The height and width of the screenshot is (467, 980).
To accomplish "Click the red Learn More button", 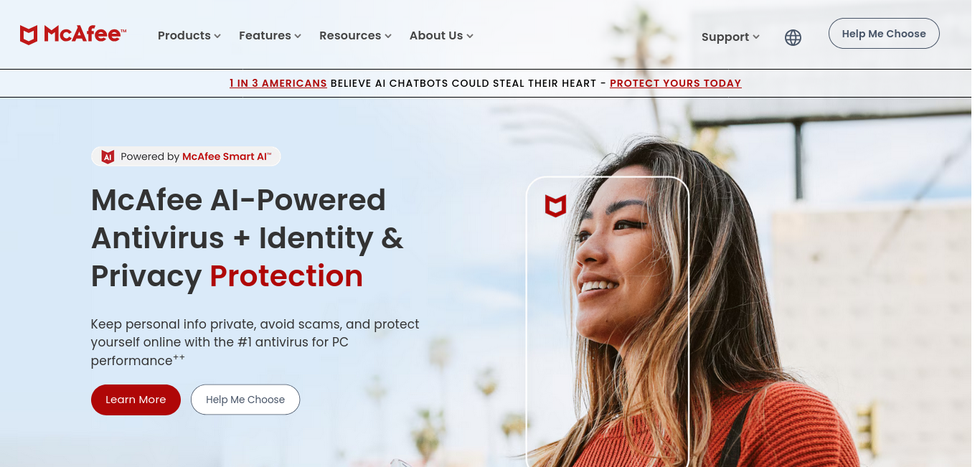I will tap(136, 400).
